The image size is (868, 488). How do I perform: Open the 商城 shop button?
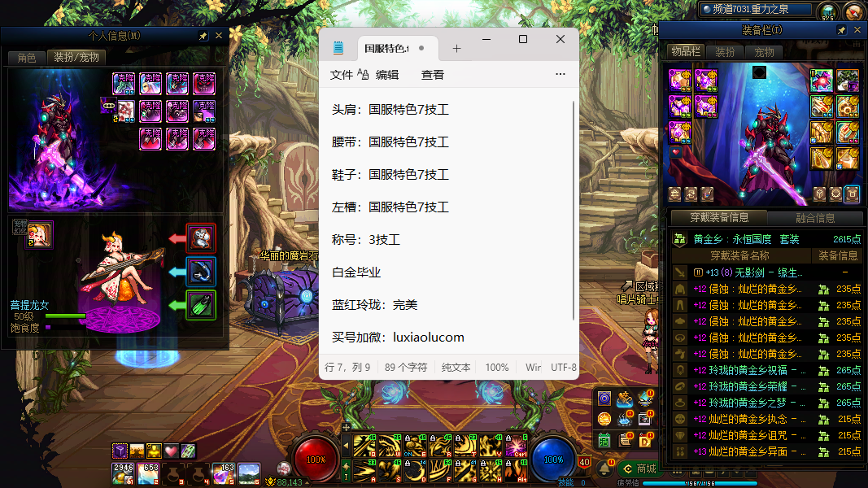tap(639, 469)
